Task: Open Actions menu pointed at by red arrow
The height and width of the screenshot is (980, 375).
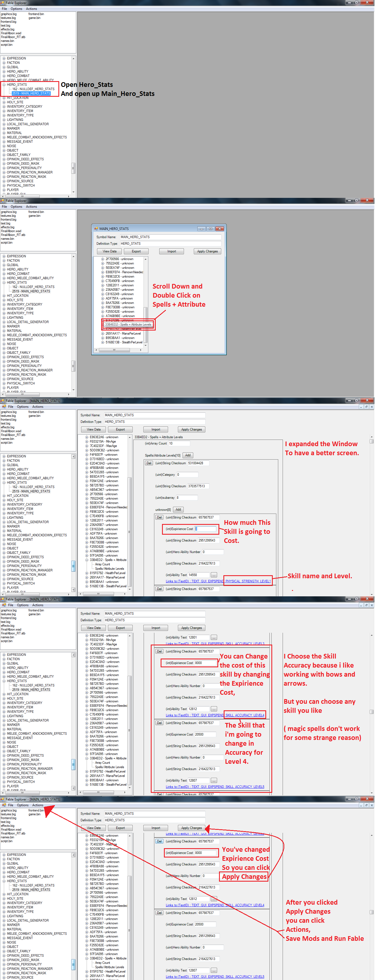Action: click(38, 805)
